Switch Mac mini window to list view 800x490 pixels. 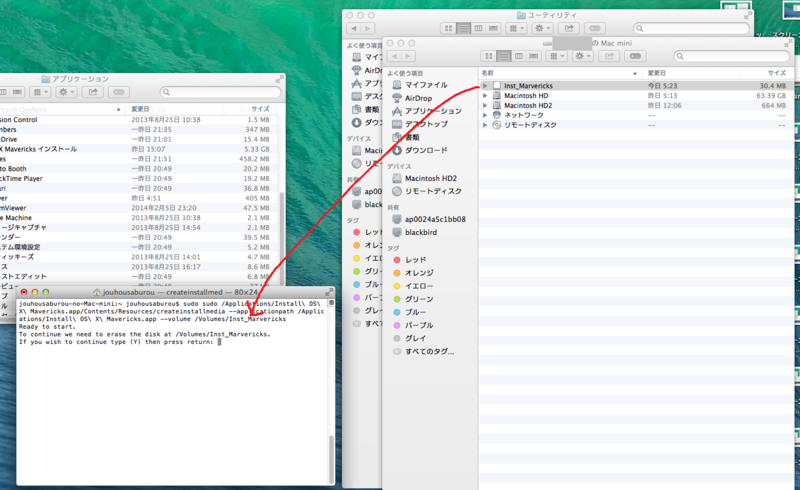[504, 56]
